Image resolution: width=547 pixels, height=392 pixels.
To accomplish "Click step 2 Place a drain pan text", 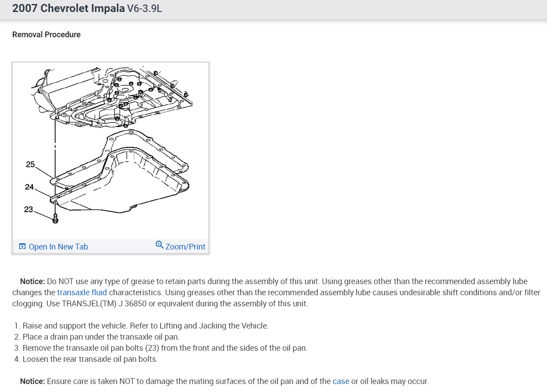I will click(x=97, y=337).
